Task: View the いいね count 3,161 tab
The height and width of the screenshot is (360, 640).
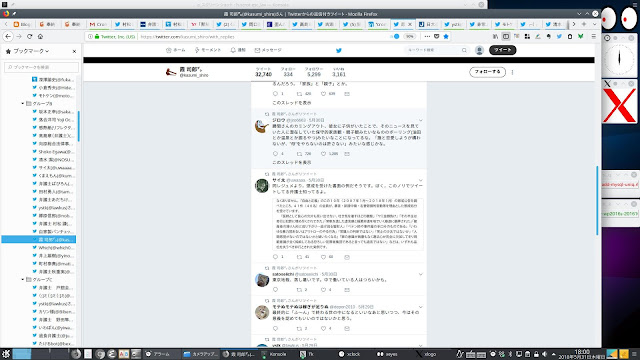Action: coord(339,72)
